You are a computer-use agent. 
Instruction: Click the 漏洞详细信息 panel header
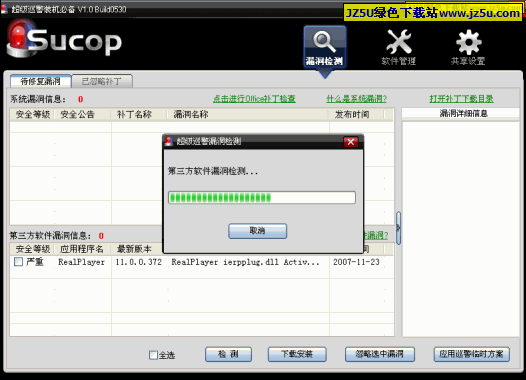461,114
